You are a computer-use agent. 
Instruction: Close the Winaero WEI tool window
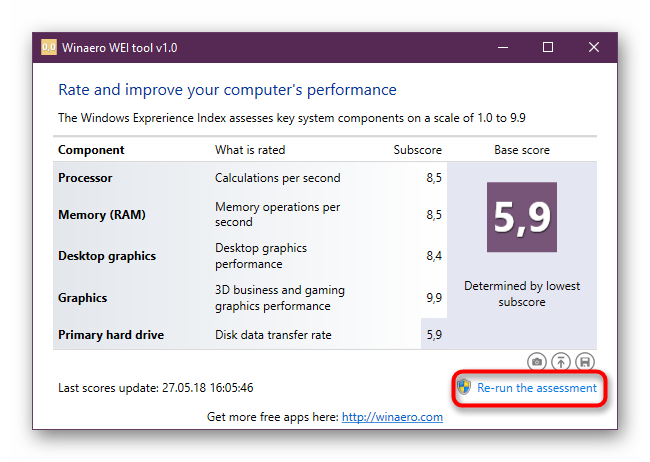594,47
